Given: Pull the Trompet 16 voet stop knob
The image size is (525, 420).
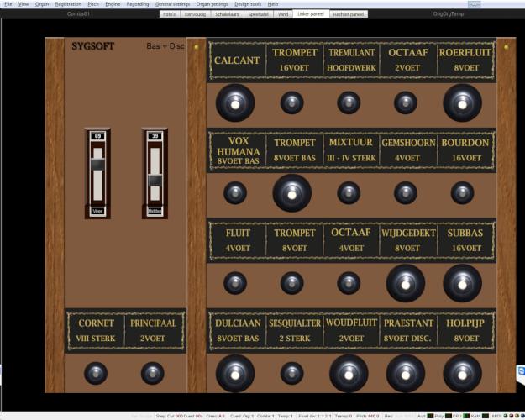Looking at the screenshot, I should tap(291, 102).
